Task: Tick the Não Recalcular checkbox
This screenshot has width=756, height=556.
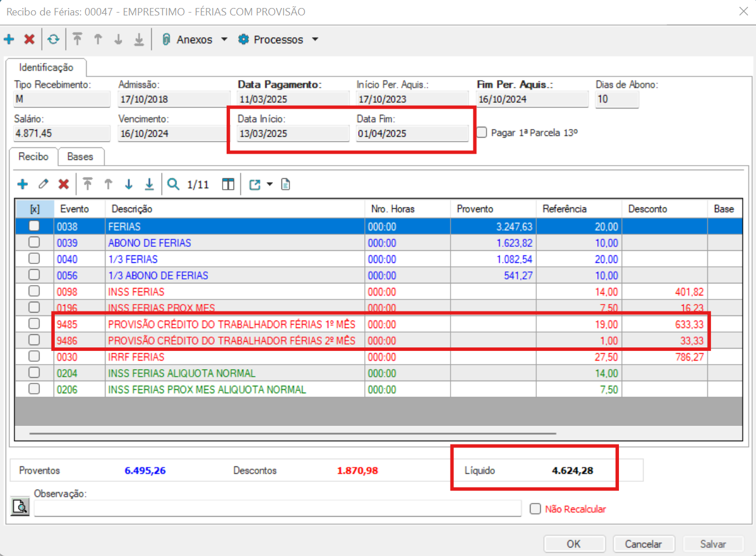Action: 535,509
